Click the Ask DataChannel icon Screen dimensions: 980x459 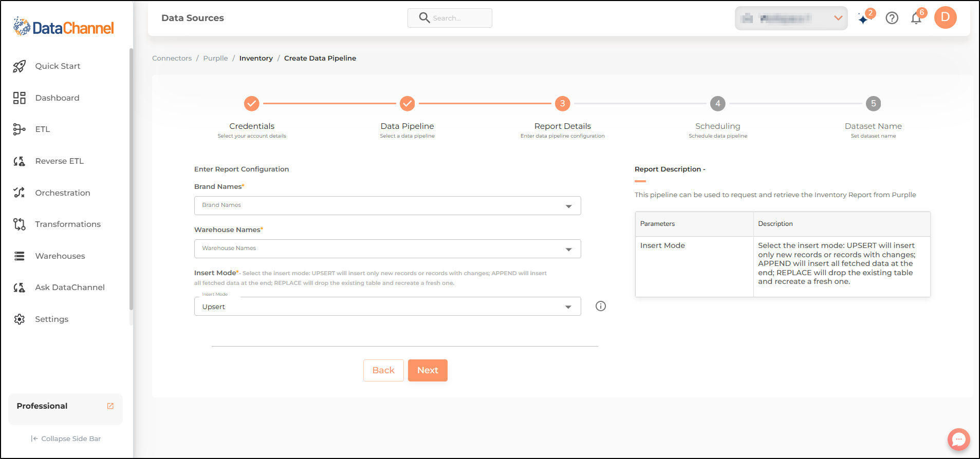pyautogui.click(x=20, y=288)
